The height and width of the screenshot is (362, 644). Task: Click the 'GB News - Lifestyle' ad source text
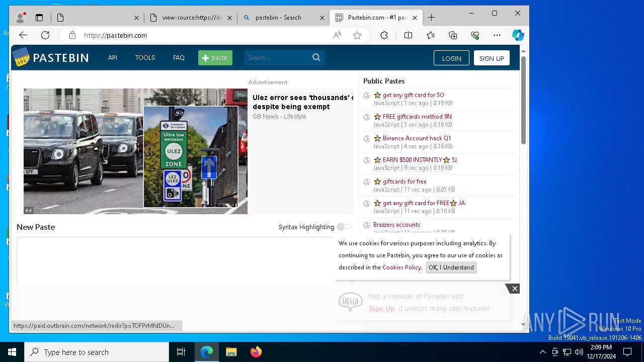click(x=279, y=116)
